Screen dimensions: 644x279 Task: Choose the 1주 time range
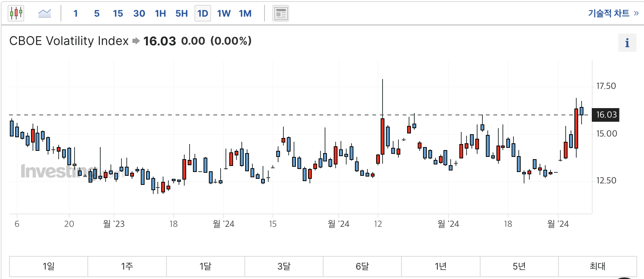pyautogui.click(x=127, y=267)
